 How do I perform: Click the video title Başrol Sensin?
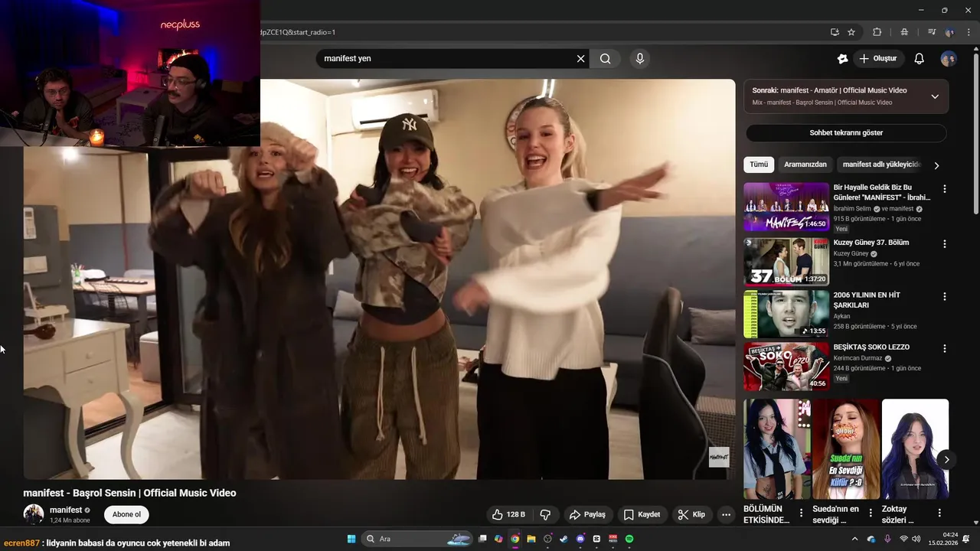pos(129,493)
